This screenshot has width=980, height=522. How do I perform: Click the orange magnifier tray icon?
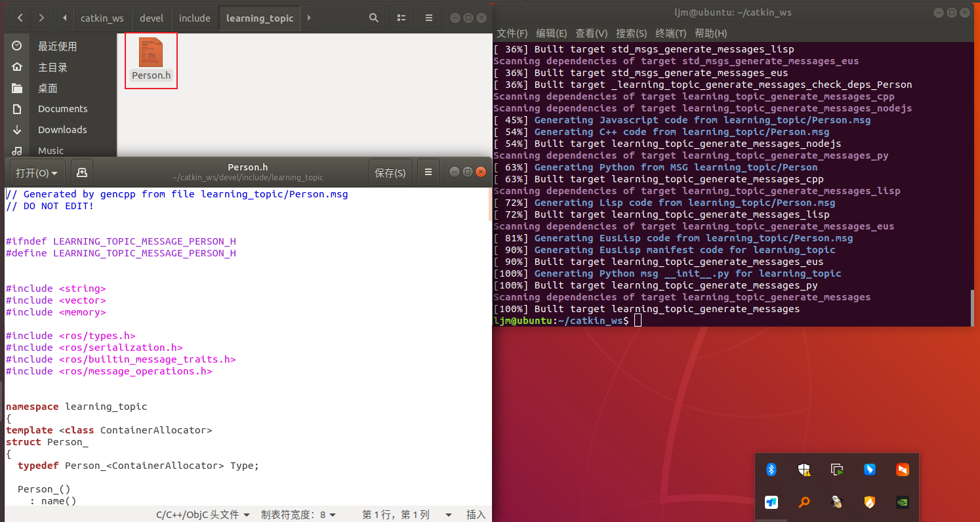pyautogui.click(x=804, y=502)
